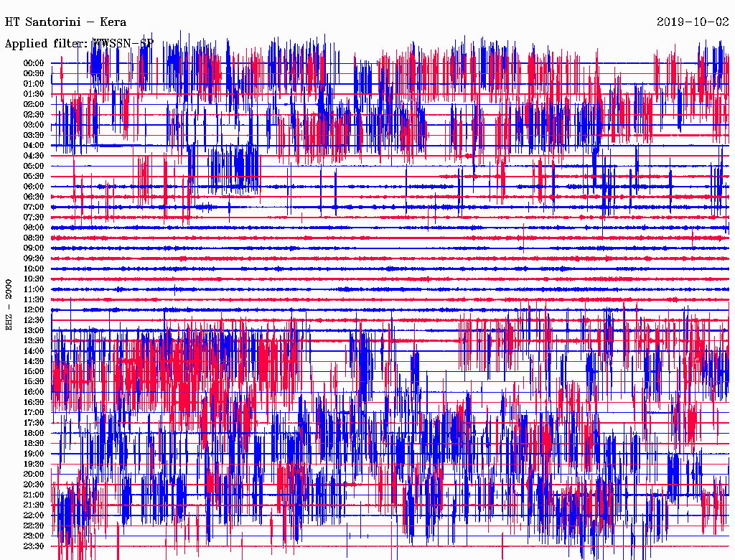Select the 13:30 time label

34,341
